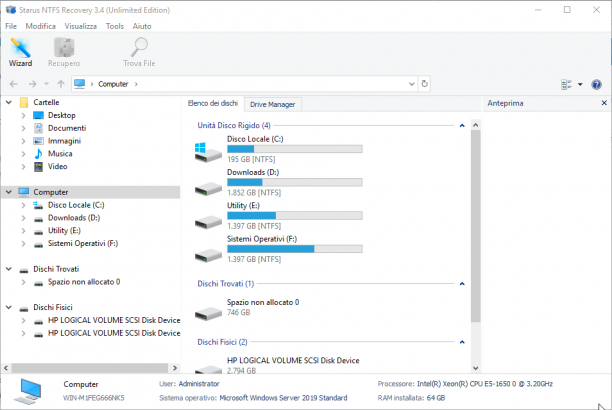Click Computer breadcrumb in address bar
This screenshot has width=612, height=410.
click(113, 84)
